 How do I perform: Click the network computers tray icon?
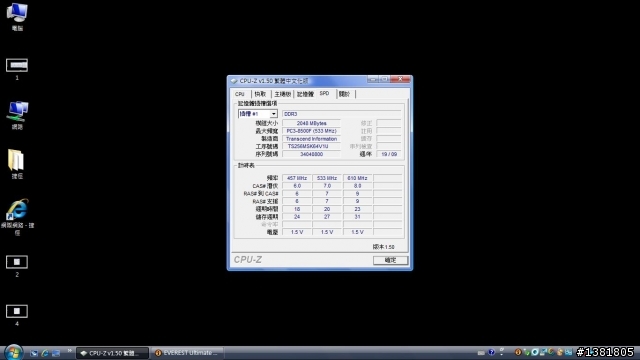pyautogui.click(x=543, y=352)
